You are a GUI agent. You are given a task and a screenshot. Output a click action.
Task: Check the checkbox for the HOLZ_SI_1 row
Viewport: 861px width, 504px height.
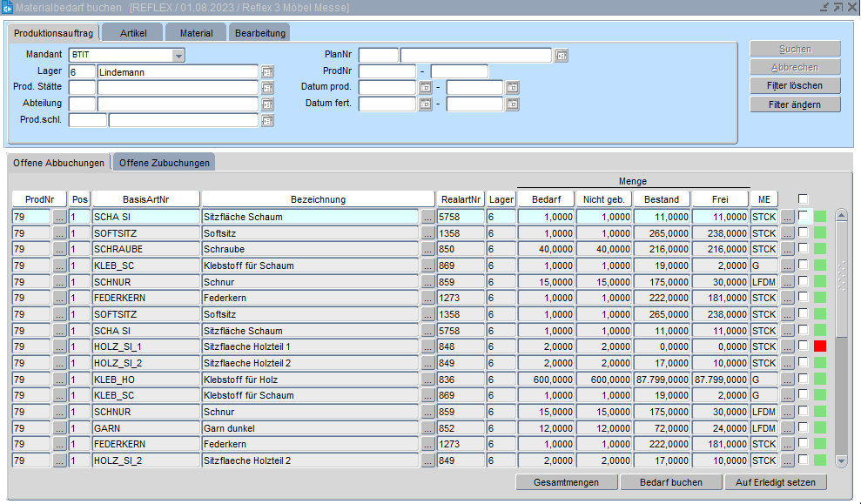pos(804,346)
